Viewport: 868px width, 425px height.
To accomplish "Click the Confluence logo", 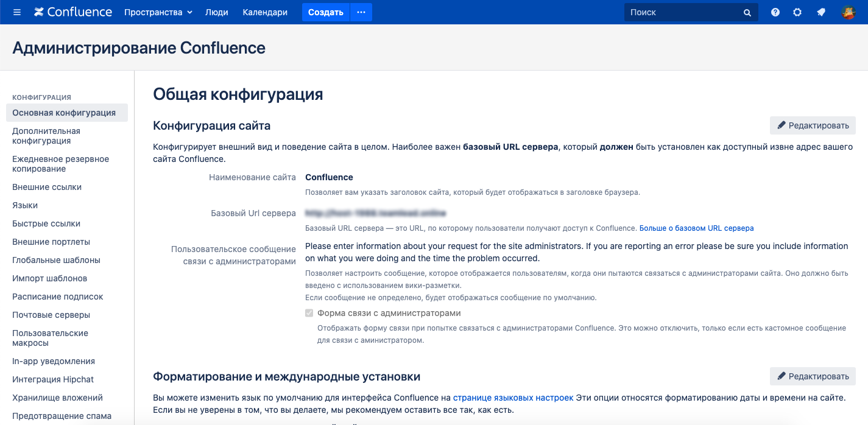I will point(73,12).
